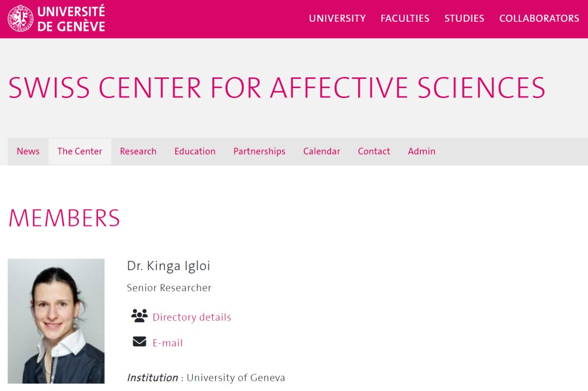Open the STUDIES top menu

464,19
